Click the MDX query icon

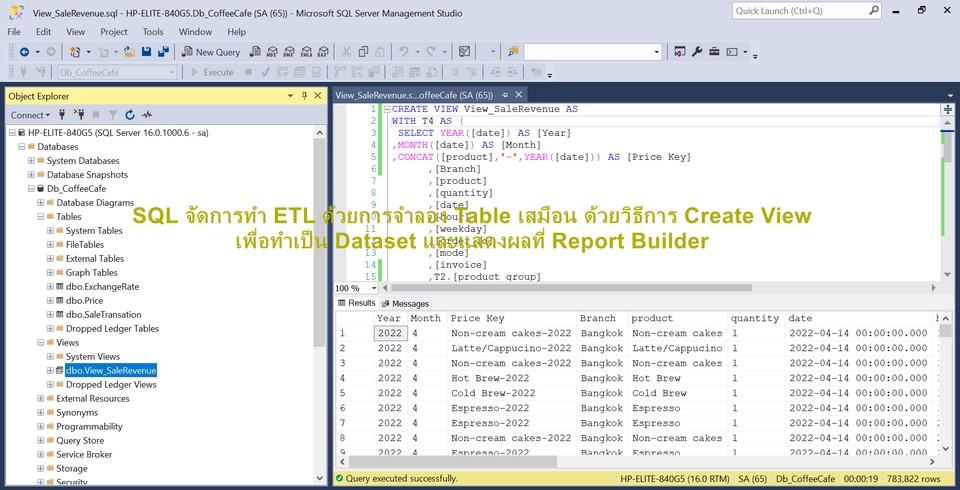(272, 52)
